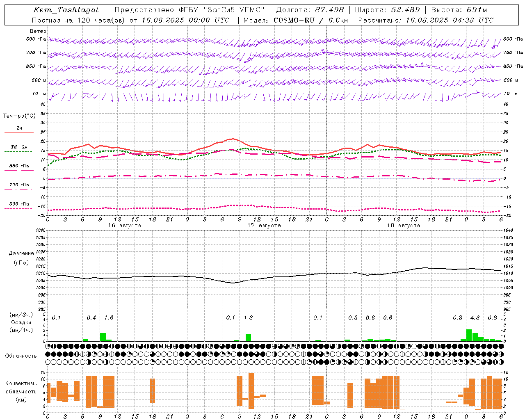Select the 16 августа date label
The height and width of the screenshot is (420, 525).
[125, 226]
